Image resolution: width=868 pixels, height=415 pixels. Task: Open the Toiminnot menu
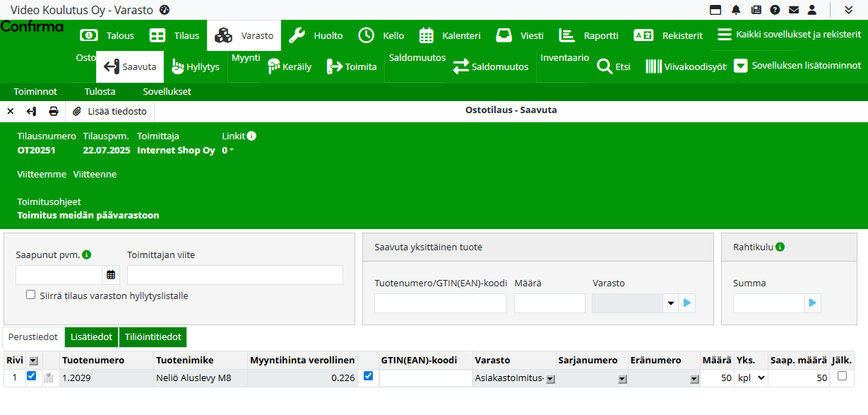tap(35, 92)
